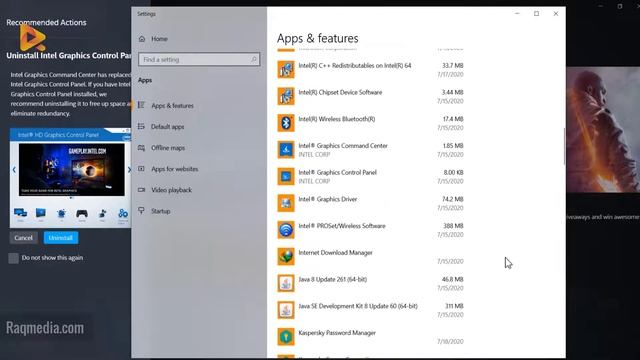
Task: Click the 33.7 MB size value
Action: click(453, 65)
